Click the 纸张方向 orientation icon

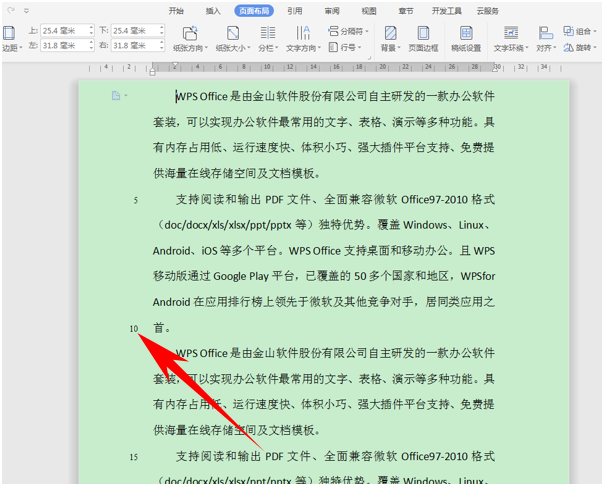[190, 33]
